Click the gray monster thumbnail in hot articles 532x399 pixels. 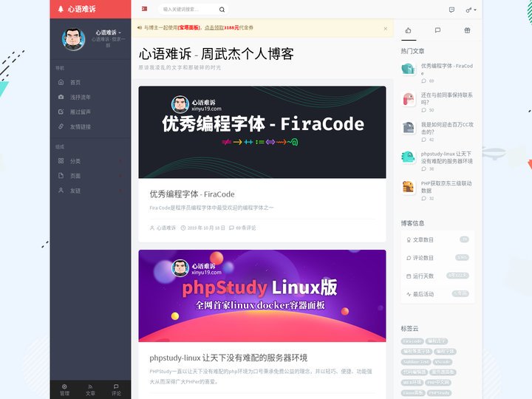coord(408,128)
